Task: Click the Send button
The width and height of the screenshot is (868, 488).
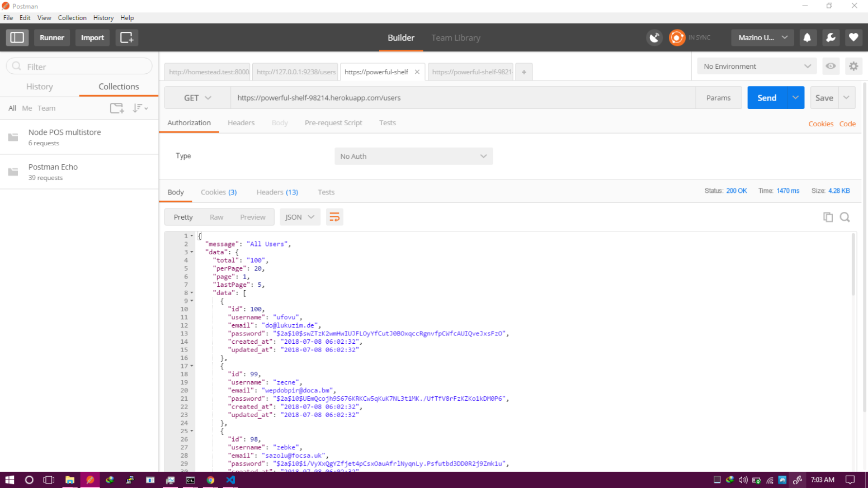Action: (767, 97)
